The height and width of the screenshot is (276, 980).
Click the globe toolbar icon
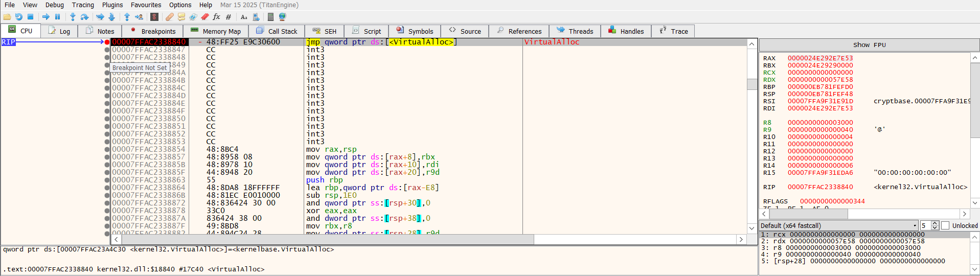pyautogui.click(x=282, y=17)
